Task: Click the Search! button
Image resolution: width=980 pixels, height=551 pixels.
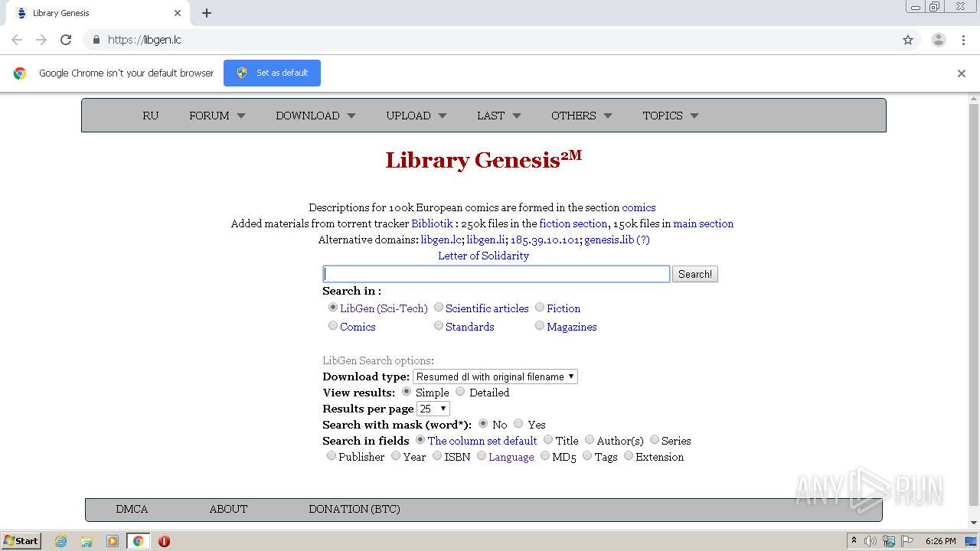Action: tap(695, 274)
